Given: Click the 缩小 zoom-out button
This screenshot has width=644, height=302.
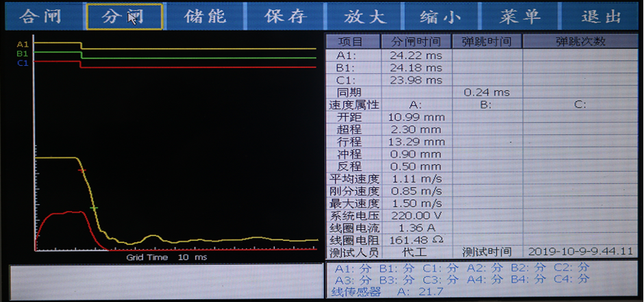Looking at the screenshot, I should click(x=442, y=16).
